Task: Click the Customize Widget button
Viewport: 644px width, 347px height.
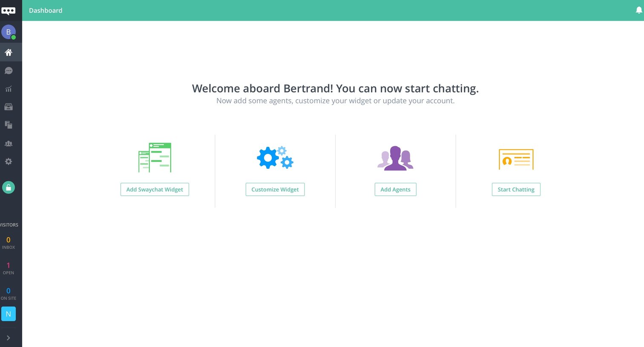Action: click(275, 190)
